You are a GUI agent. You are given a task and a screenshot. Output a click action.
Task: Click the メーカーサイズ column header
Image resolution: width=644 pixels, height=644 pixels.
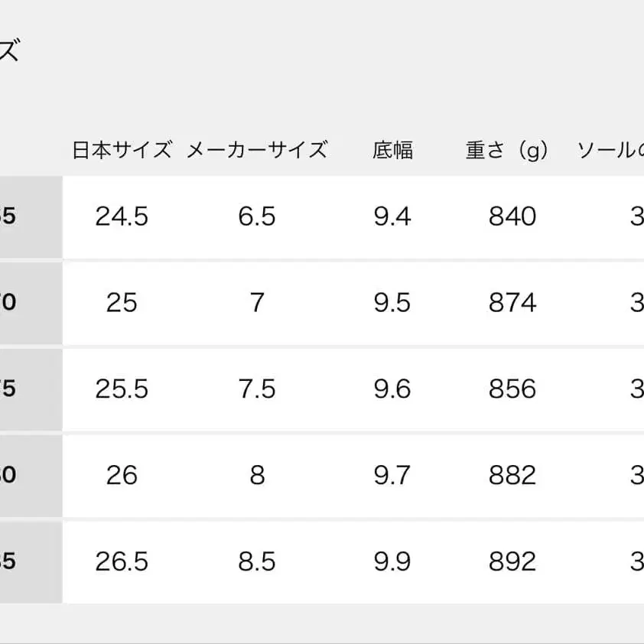point(257,150)
